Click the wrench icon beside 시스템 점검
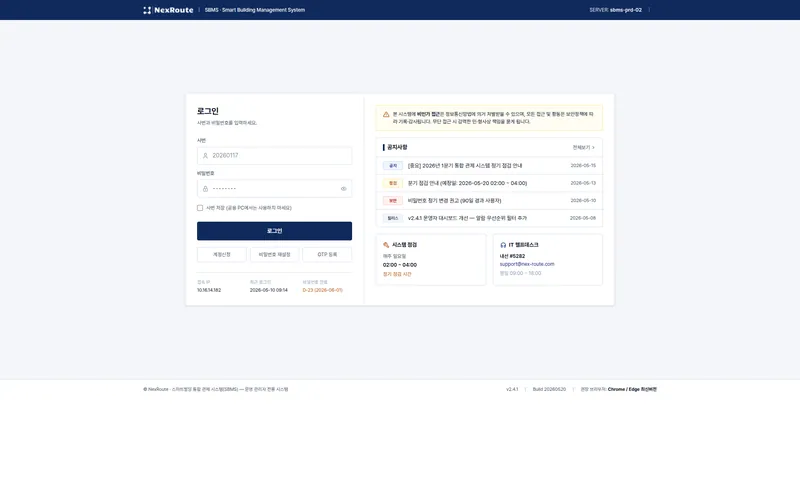The width and height of the screenshot is (800, 500). tap(386, 245)
